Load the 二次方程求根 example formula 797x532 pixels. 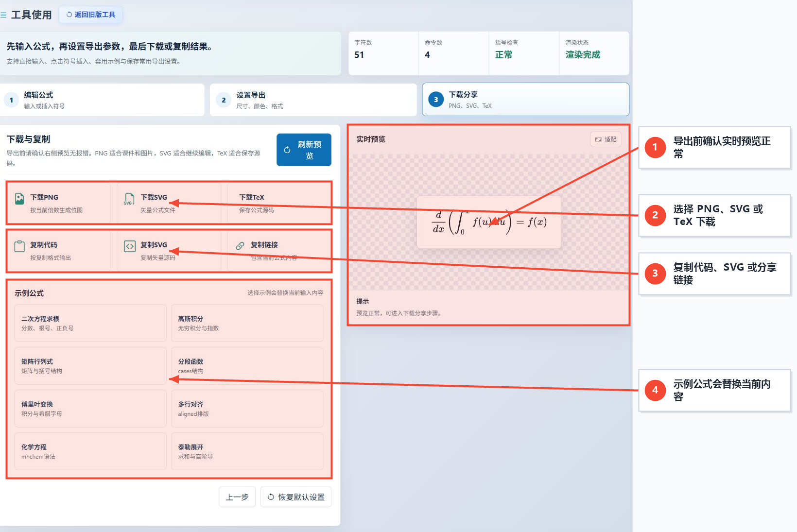click(x=90, y=323)
